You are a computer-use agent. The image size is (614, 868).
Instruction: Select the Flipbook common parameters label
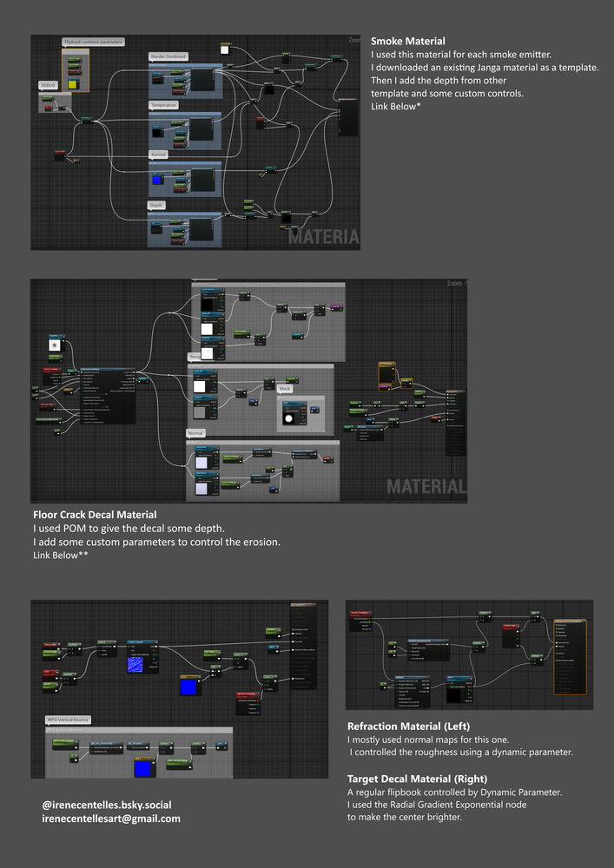click(92, 42)
